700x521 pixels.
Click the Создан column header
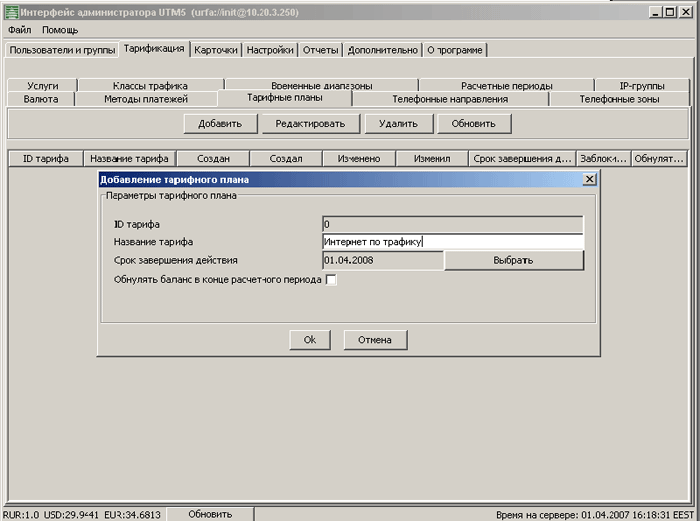point(213,158)
